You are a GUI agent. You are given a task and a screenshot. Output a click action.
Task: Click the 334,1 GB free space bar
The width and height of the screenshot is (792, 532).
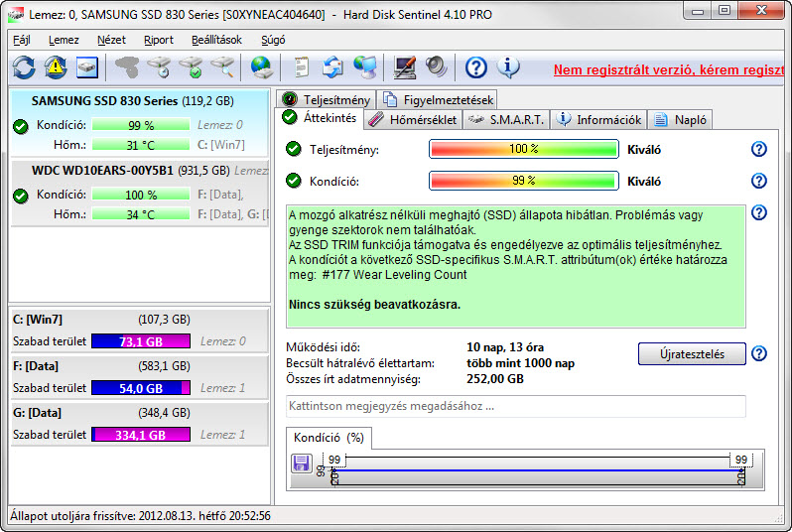pyautogui.click(x=141, y=435)
